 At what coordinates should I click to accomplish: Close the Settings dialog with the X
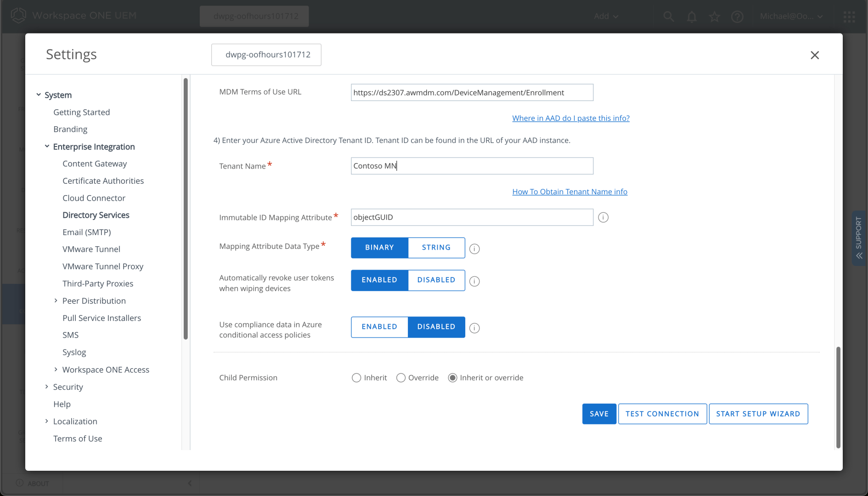[x=814, y=55]
